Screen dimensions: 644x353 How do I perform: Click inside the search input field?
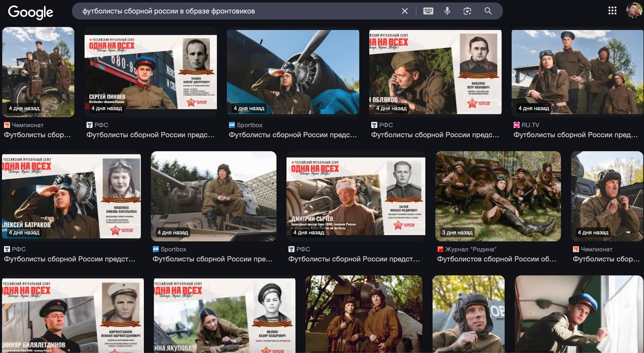tap(226, 11)
